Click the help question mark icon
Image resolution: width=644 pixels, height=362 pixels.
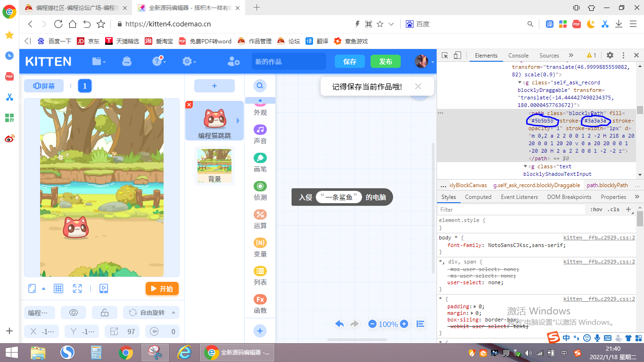pyautogui.click(x=157, y=61)
